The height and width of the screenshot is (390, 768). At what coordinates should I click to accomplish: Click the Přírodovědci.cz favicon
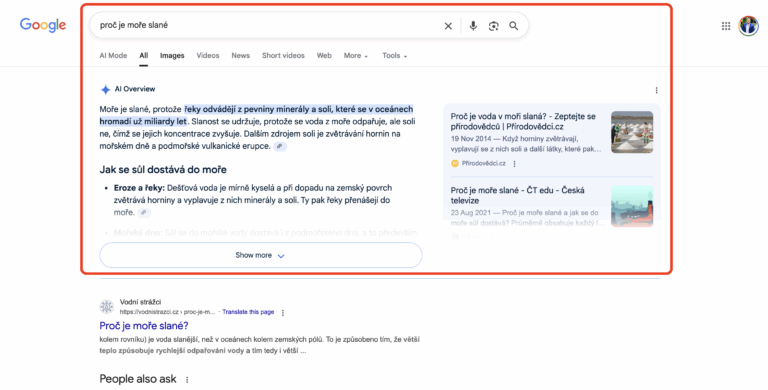(x=455, y=164)
